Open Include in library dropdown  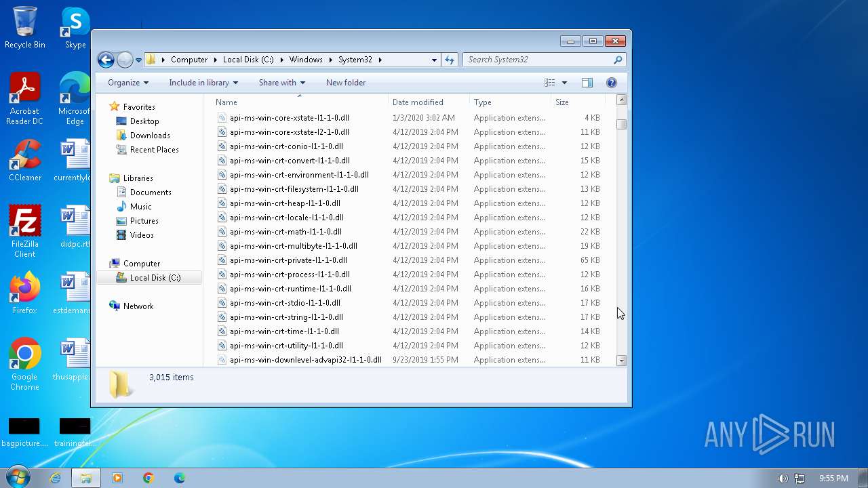pyautogui.click(x=203, y=83)
